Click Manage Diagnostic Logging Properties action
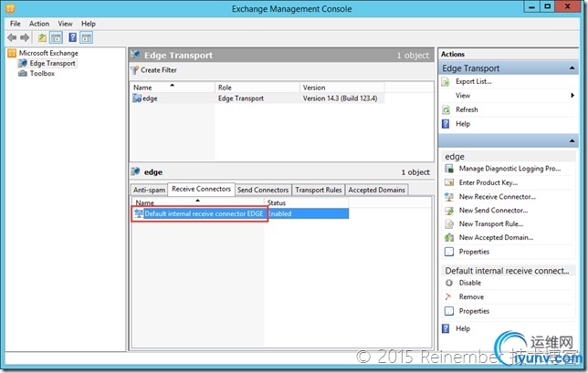Screen dimensions: 588x373 point(509,169)
